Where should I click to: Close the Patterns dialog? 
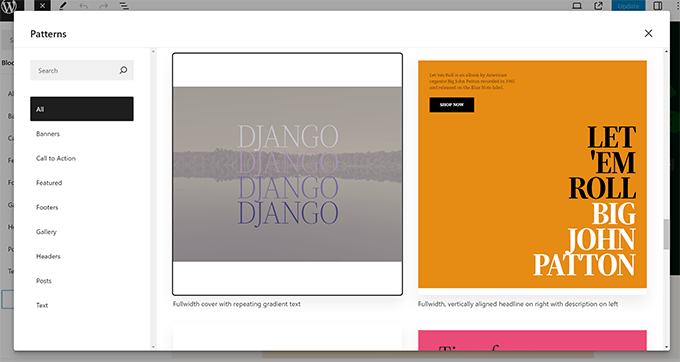(648, 33)
